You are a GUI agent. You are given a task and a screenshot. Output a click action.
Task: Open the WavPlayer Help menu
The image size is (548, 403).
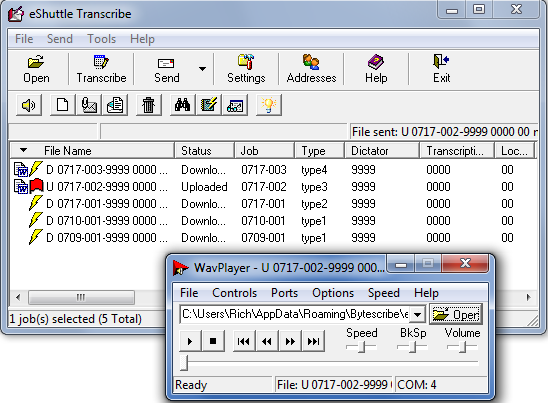point(426,293)
